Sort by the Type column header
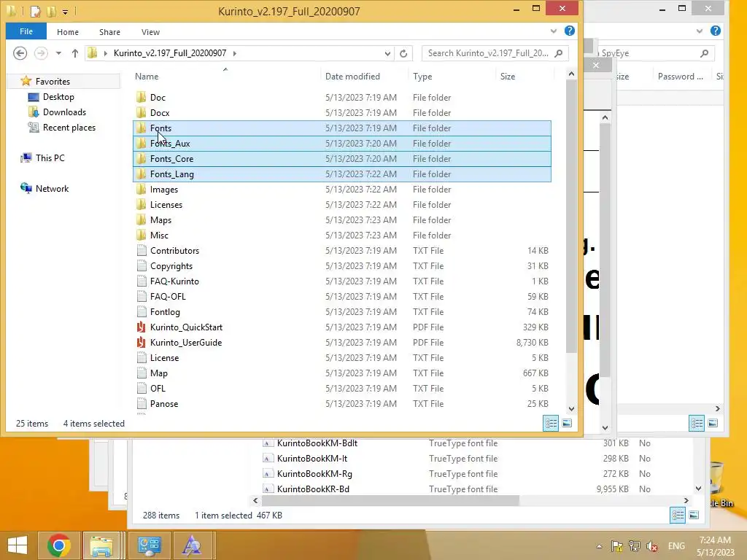Viewport: 747px width, 560px height. click(x=422, y=76)
